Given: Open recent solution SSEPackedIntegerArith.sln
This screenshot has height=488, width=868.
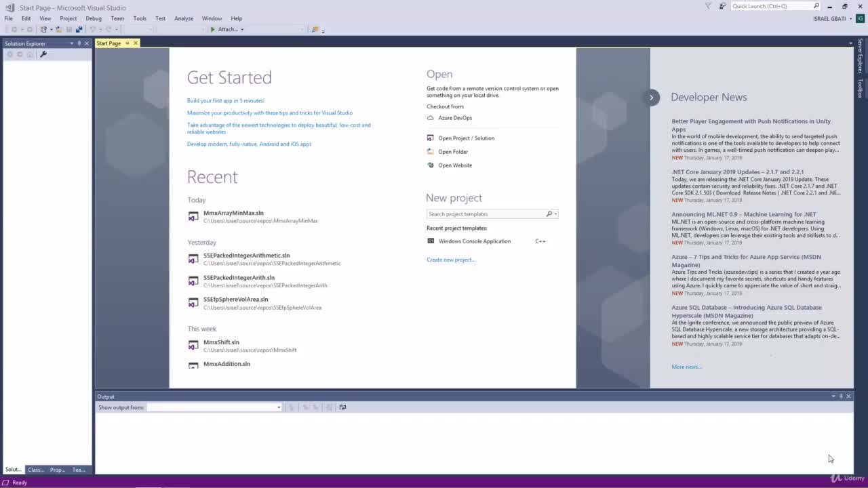Looking at the screenshot, I should 239,278.
